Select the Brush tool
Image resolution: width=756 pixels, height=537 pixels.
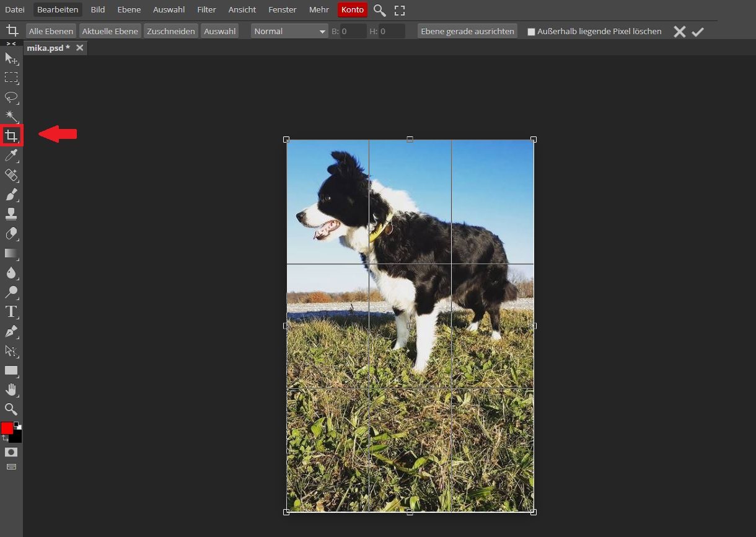(11, 195)
